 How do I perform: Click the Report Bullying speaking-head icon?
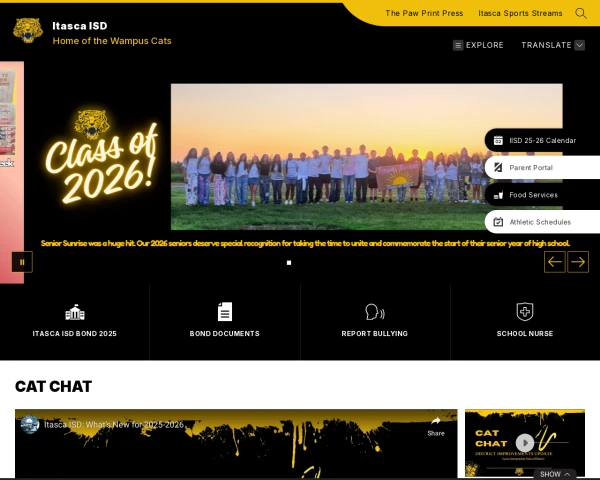[x=375, y=312]
